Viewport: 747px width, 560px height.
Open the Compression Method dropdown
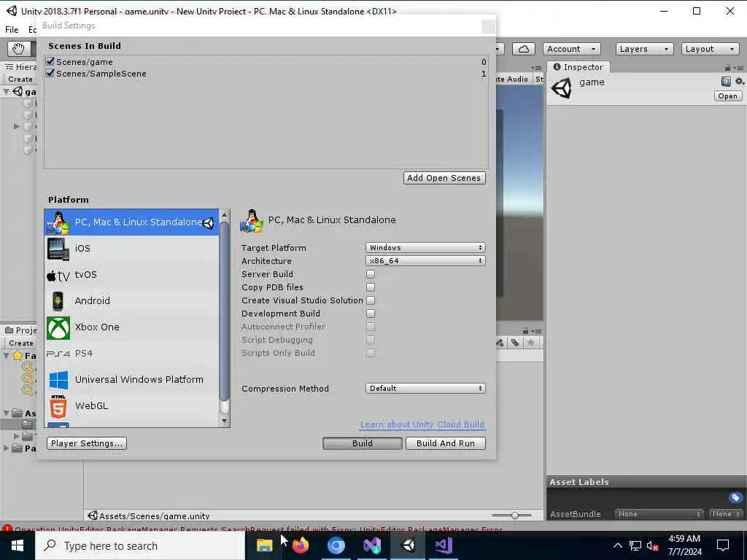[425, 389]
